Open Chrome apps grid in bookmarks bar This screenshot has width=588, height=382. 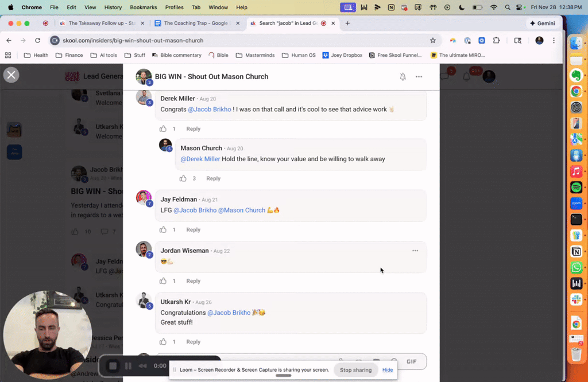pos(8,56)
